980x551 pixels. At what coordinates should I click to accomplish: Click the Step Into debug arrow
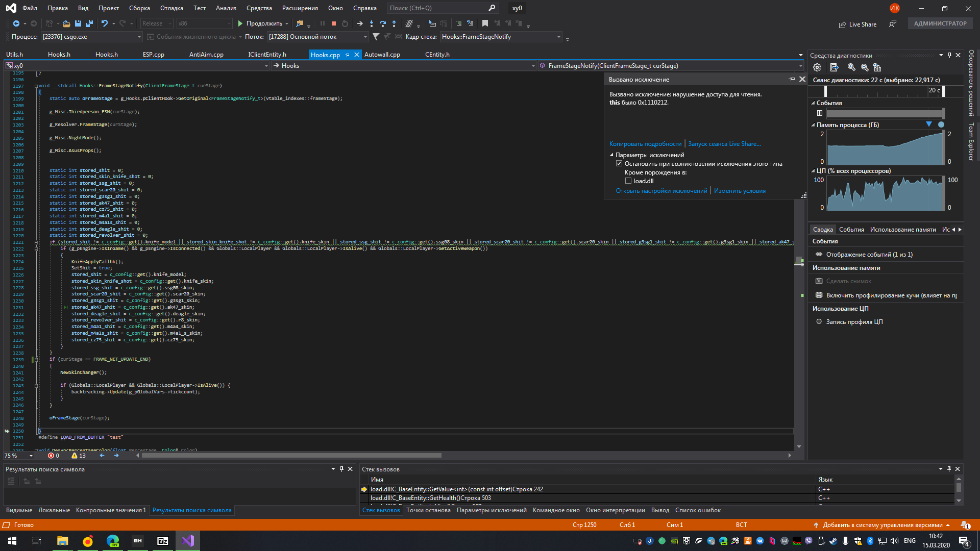click(x=371, y=23)
